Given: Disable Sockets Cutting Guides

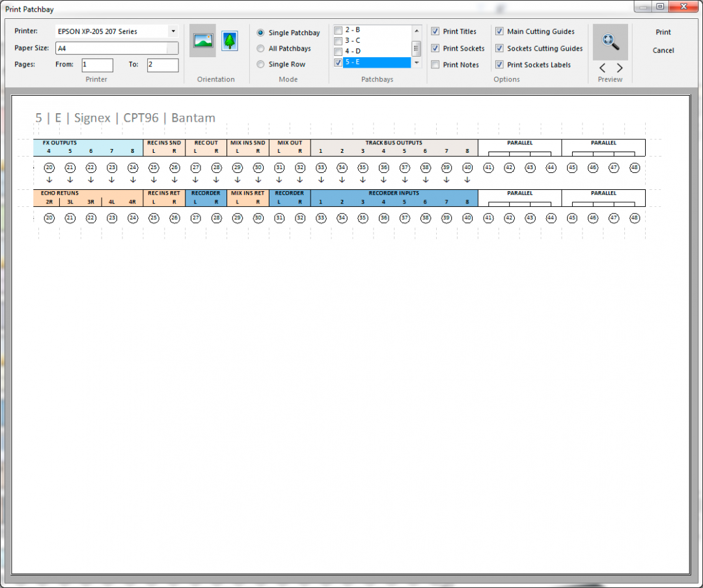Looking at the screenshot, I should pyautogui.click(x=499, y=48).
